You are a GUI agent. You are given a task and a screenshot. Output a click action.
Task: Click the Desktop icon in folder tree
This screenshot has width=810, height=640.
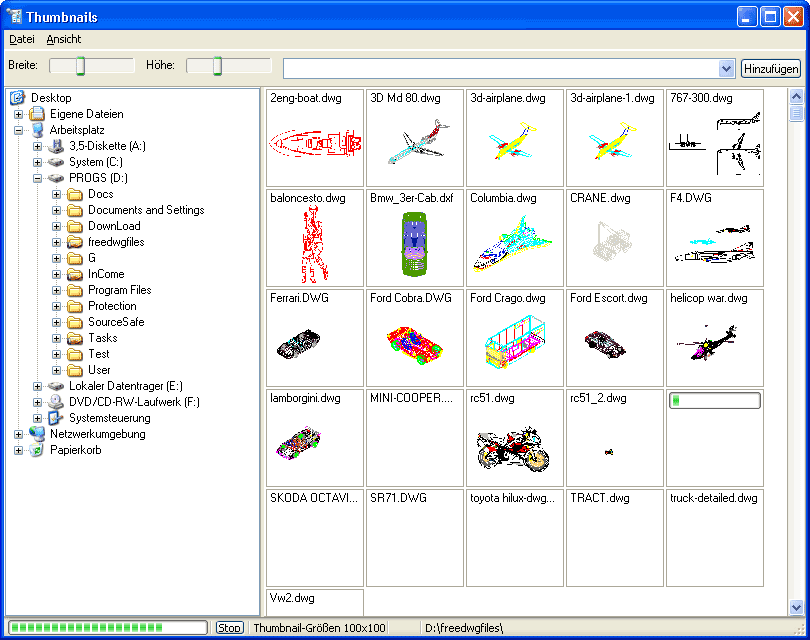pyautogui.click(x=18, y=98)
